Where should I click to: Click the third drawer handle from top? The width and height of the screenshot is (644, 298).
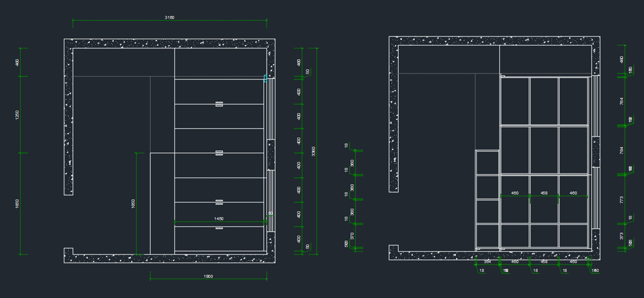(219, 202)
